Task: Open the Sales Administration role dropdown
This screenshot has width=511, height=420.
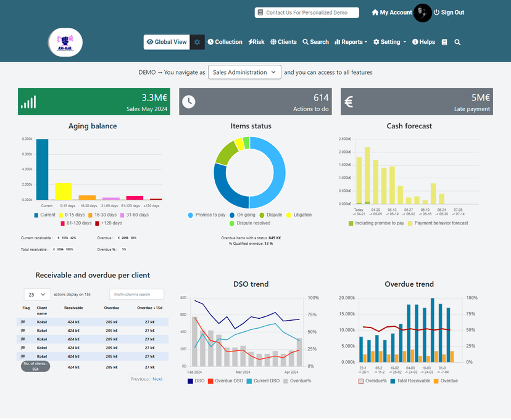Action: point(244,72)
